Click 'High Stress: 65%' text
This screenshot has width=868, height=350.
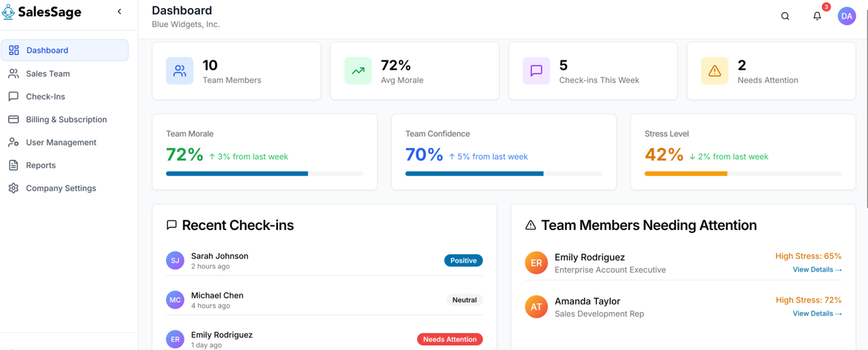[x=808, y=256]
